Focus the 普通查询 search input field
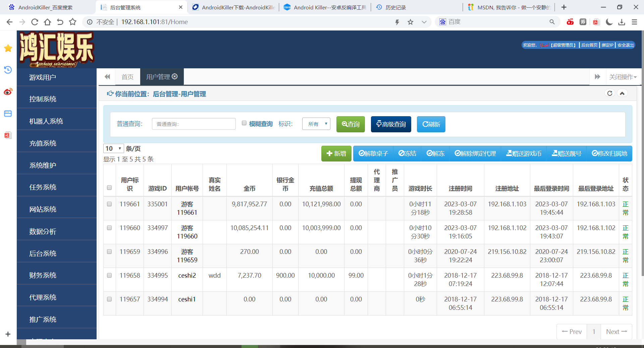This screenshot has width=644, height=348. click(x=194, y=124)
